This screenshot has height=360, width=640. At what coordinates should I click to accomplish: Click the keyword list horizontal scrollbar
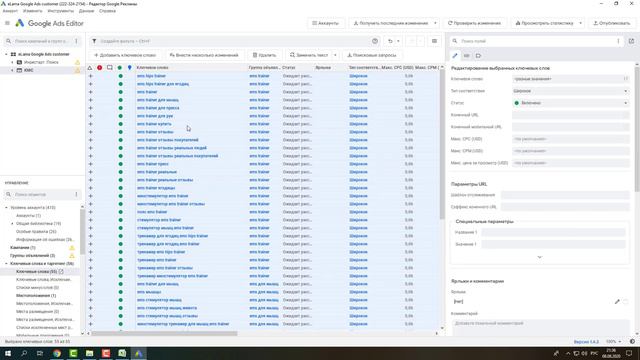coord(164,333)
